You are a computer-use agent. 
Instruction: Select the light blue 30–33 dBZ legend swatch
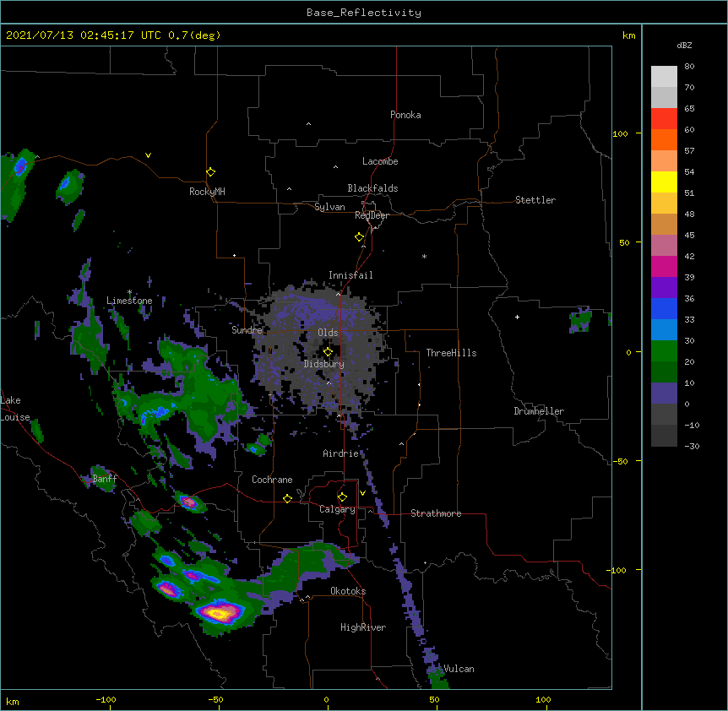point(664,330)
